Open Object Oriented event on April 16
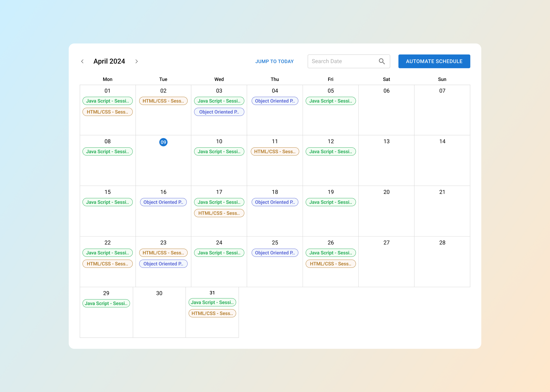 (163, 202)
